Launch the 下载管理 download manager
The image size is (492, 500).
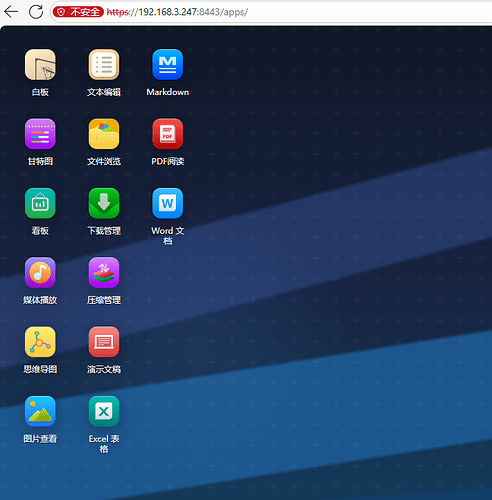(104, 203)
